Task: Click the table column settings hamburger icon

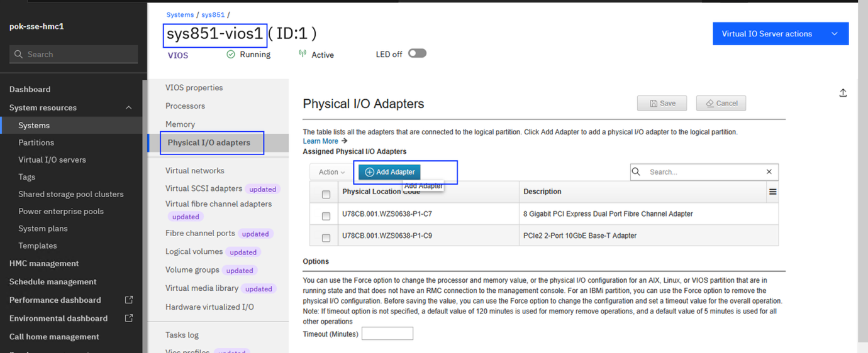Action: pyautogui.click(x=772, y=192)
